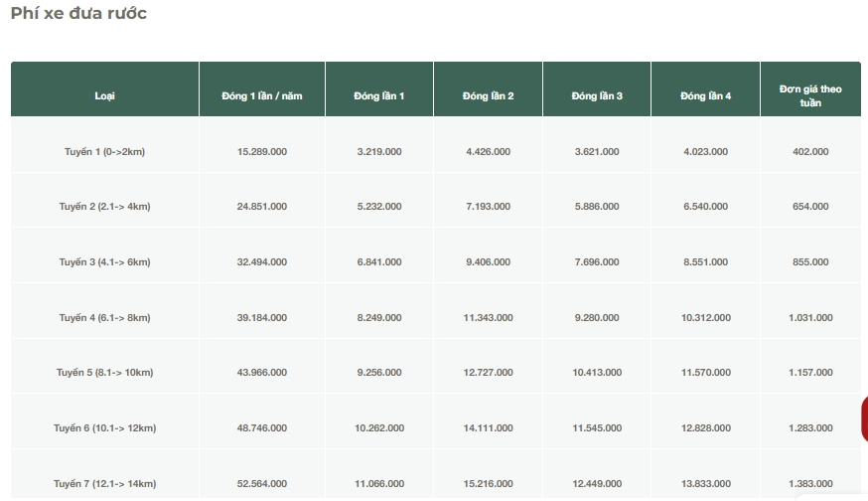Select the 43.966.000 yearly fee cell
868x501 pixels.
262,373
